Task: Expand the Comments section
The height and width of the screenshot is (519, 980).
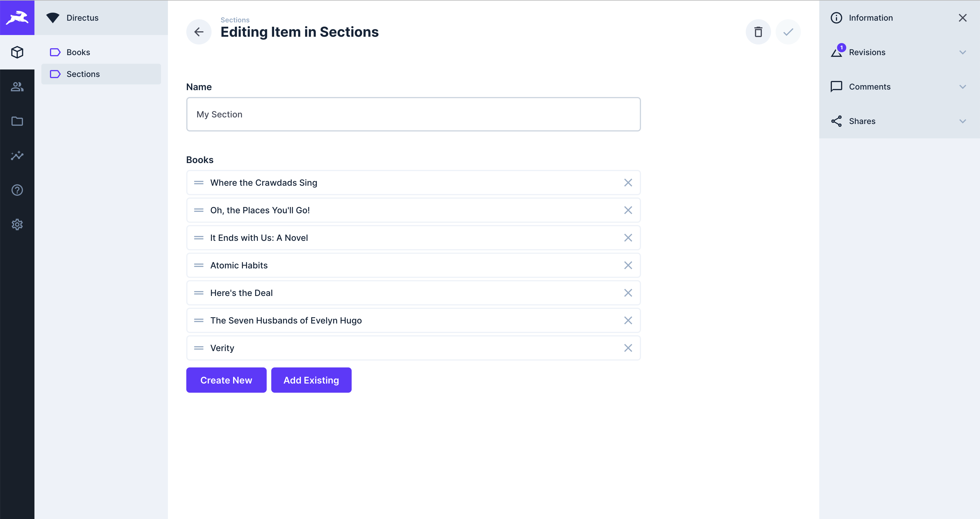Action: coord(962,86)
